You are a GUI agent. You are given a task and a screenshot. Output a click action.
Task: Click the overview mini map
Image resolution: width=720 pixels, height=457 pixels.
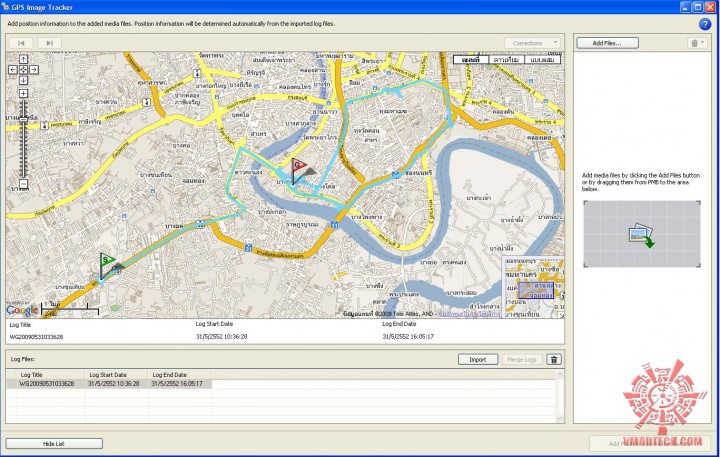pos(533,286)
